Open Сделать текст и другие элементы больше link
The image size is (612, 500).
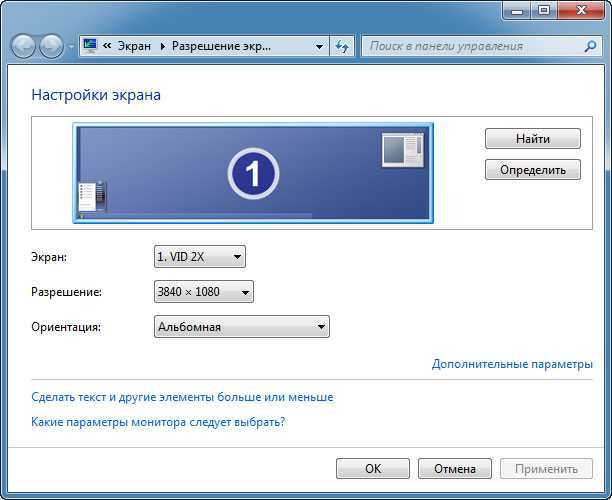pyautogui.click(x=182, y=397)
